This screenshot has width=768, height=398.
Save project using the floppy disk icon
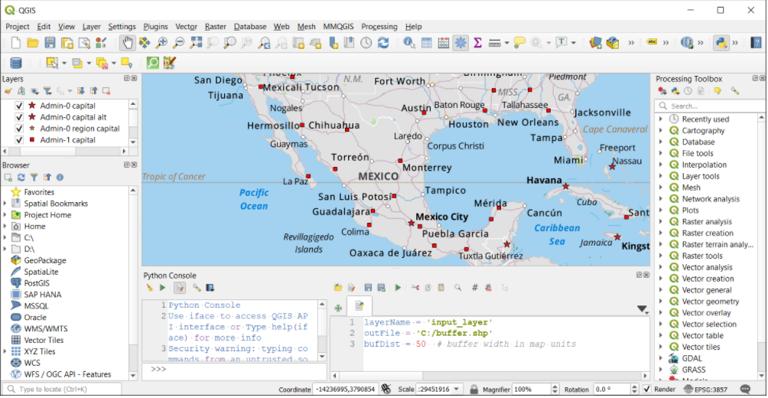click(50, 43)
